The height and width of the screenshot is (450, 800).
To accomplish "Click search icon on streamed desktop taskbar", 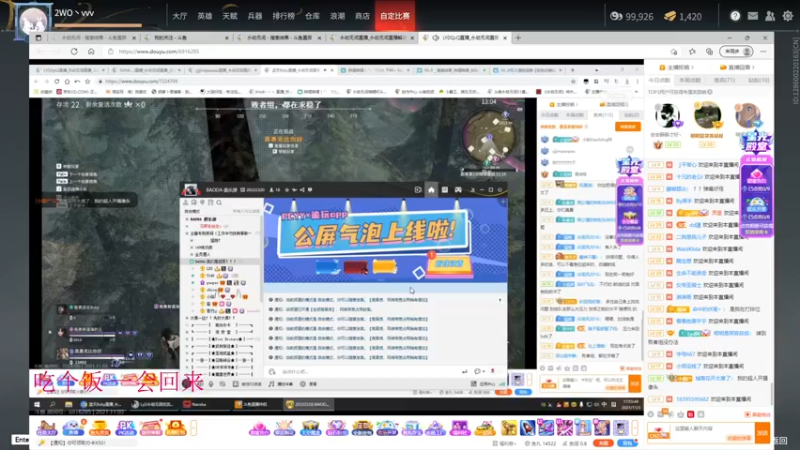I will click(53, 405).
